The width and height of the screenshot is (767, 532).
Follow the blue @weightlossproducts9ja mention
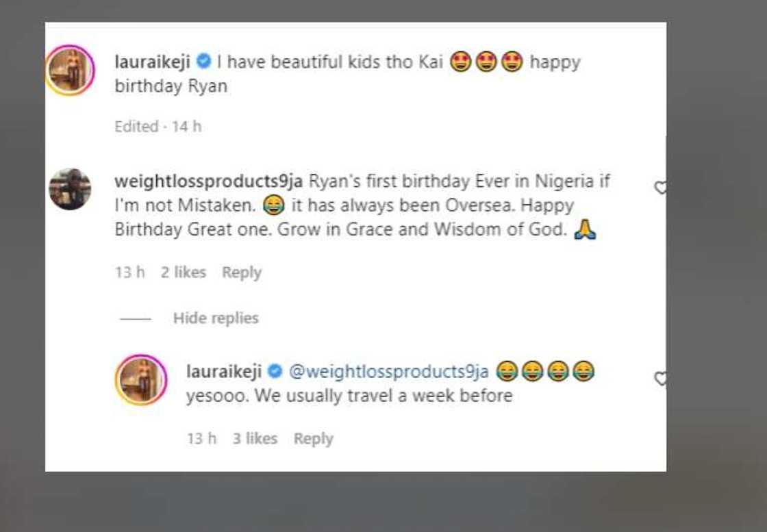(x=389, y=372)
